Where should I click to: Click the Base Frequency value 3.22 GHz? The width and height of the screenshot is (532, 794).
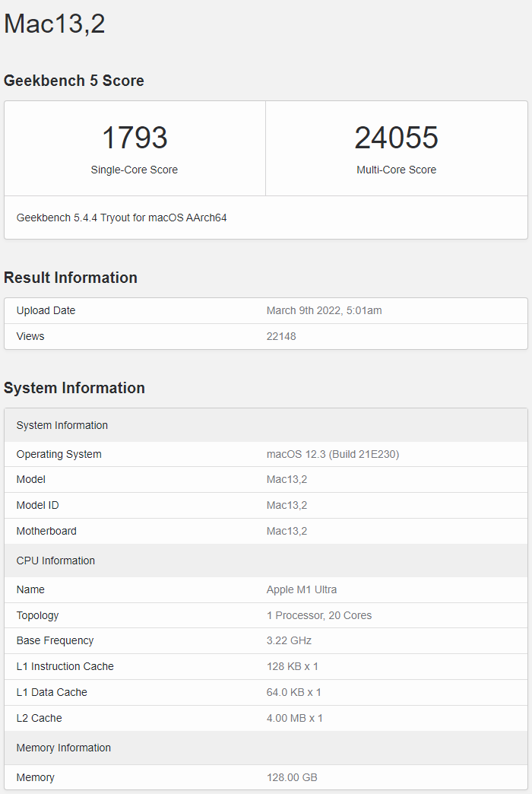tap(289, 640)
